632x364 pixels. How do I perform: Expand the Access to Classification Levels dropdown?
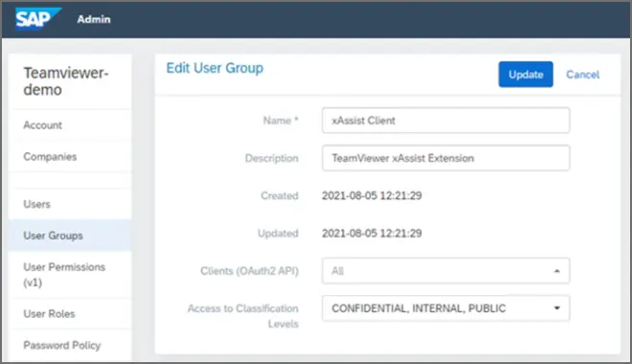tap(446, 308)
